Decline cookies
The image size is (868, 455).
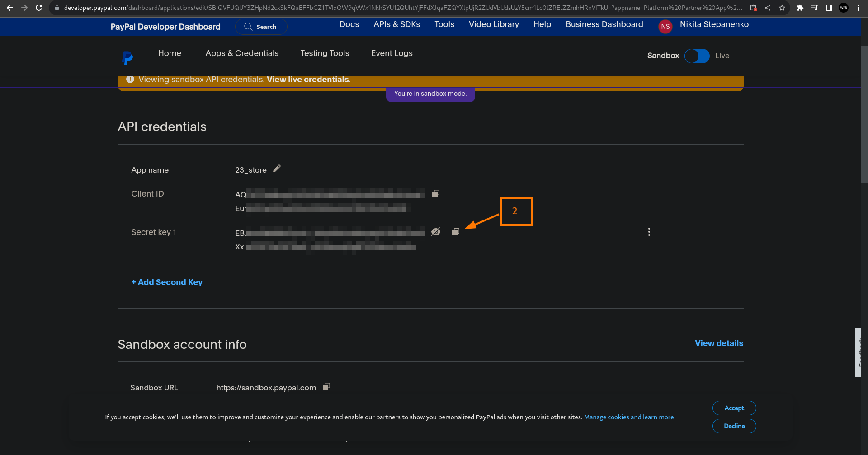pos(734,426)
